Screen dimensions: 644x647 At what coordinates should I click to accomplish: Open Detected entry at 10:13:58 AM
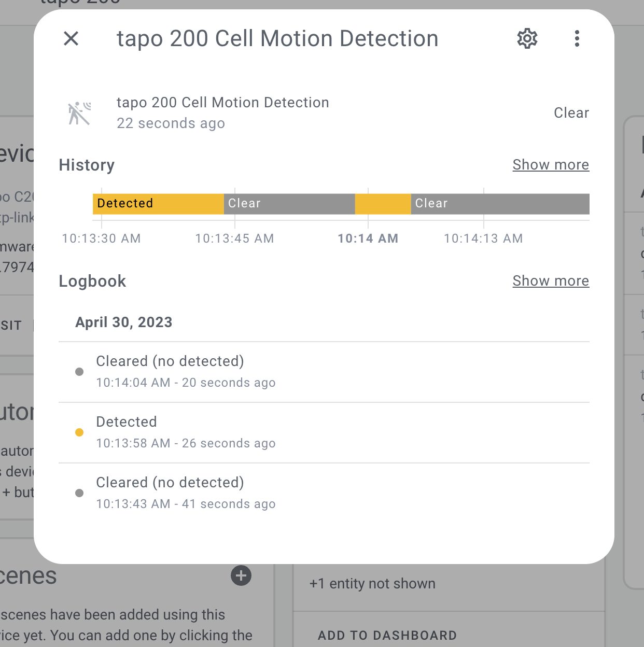[324, 433]
